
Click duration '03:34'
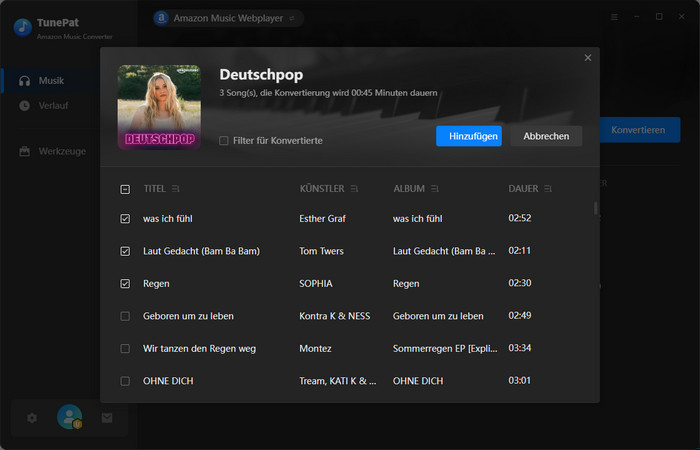click(520, 348)
